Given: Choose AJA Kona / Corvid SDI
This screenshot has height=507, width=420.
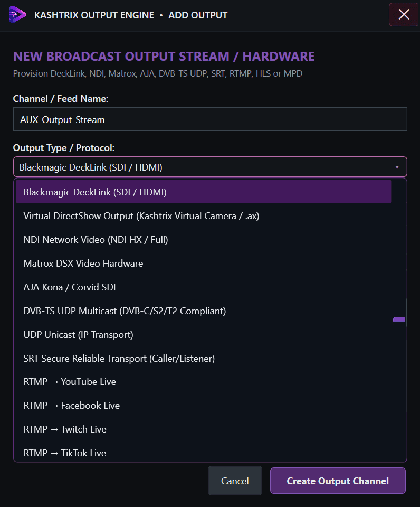Looking at the screenshot, I should tap(204, 287).
